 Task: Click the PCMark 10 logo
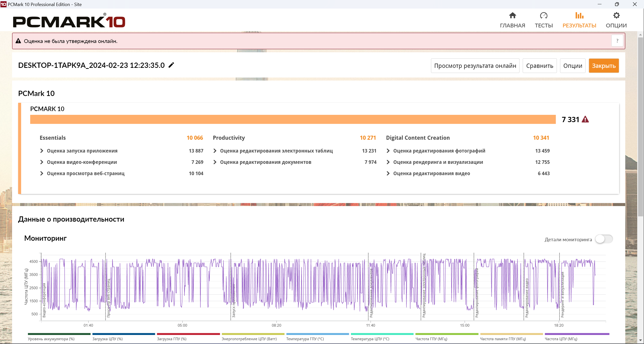(69, 21)
